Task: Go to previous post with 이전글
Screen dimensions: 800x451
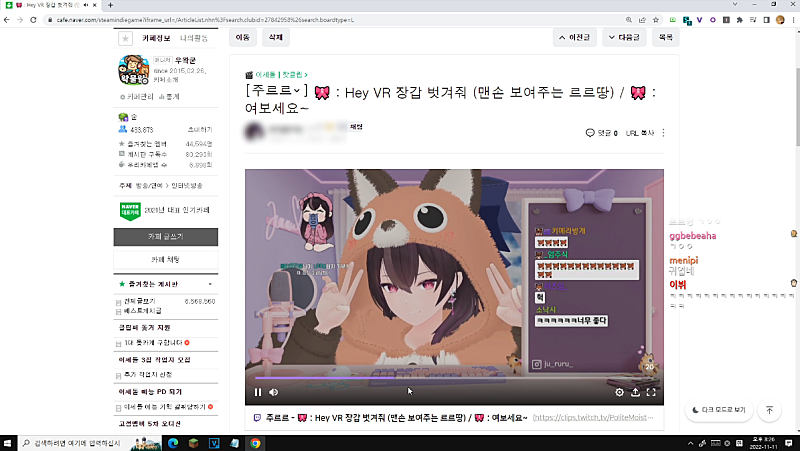Action: point(574,37)
